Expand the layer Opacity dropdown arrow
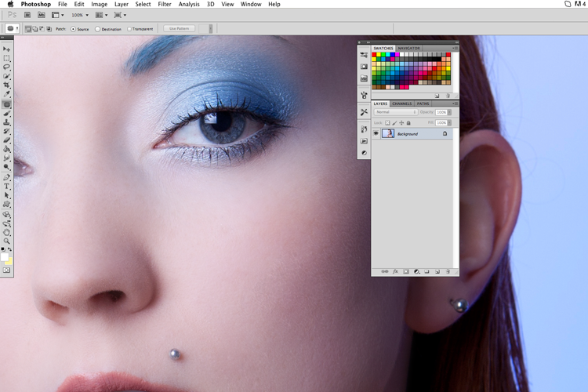 [450, 112]
